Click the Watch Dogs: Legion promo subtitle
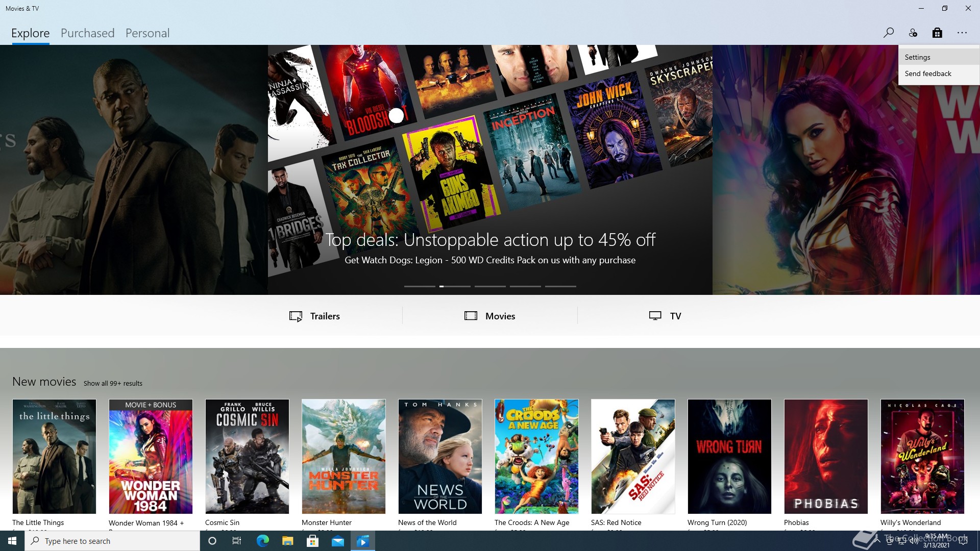Screen dimensions: 980x551 click(490, 260)
